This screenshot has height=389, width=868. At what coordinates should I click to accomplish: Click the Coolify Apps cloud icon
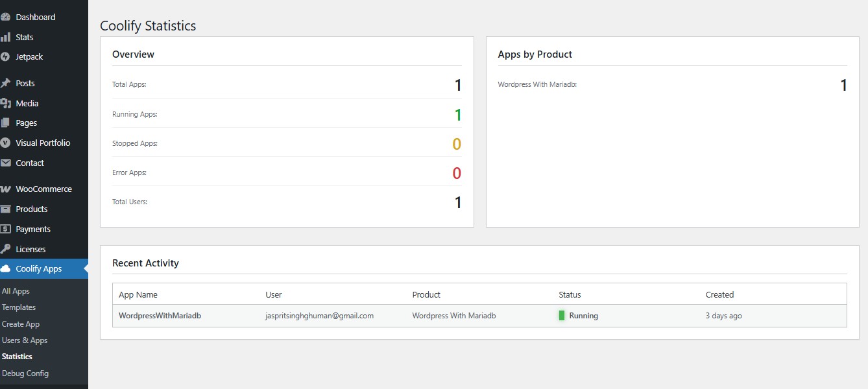(x=5, y=268)
